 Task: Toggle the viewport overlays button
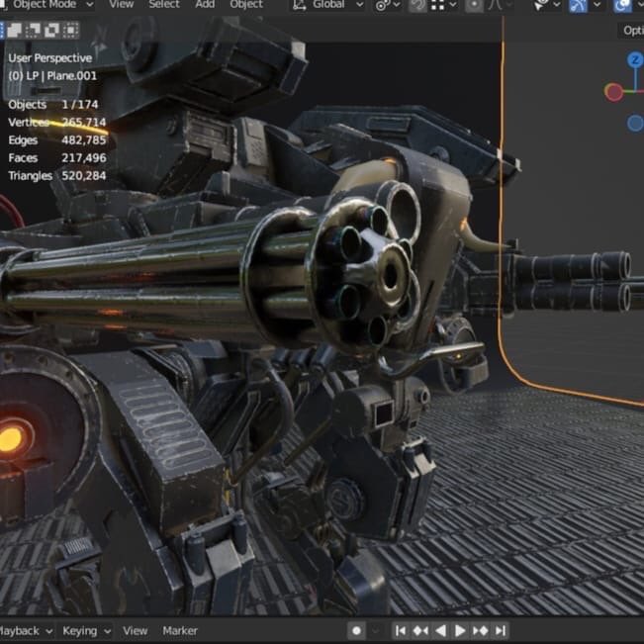[622, 6]
